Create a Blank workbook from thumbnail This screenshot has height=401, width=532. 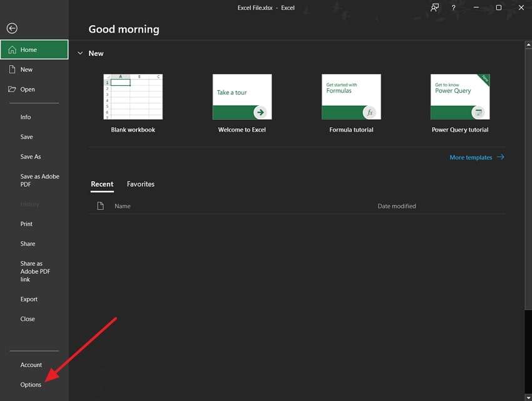click(133, 96)
